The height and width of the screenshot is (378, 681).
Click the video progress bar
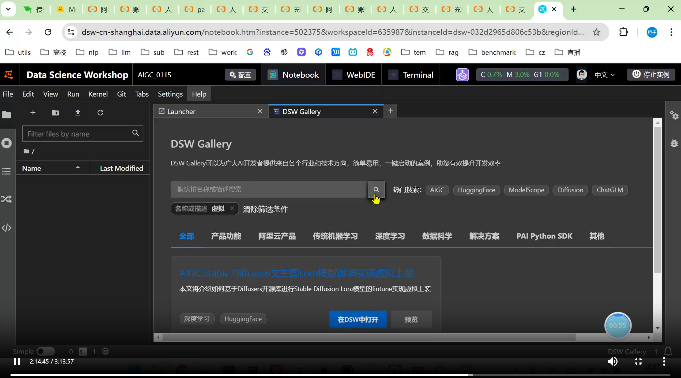[340, 375]
